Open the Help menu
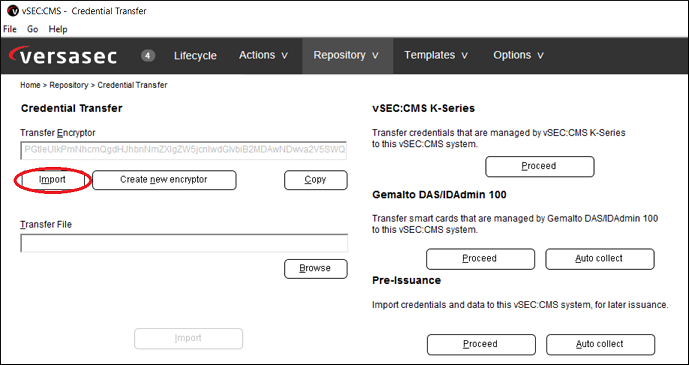The width and height of the screenshot is (689, 365). pyautogui.click(x=58, y=29)
